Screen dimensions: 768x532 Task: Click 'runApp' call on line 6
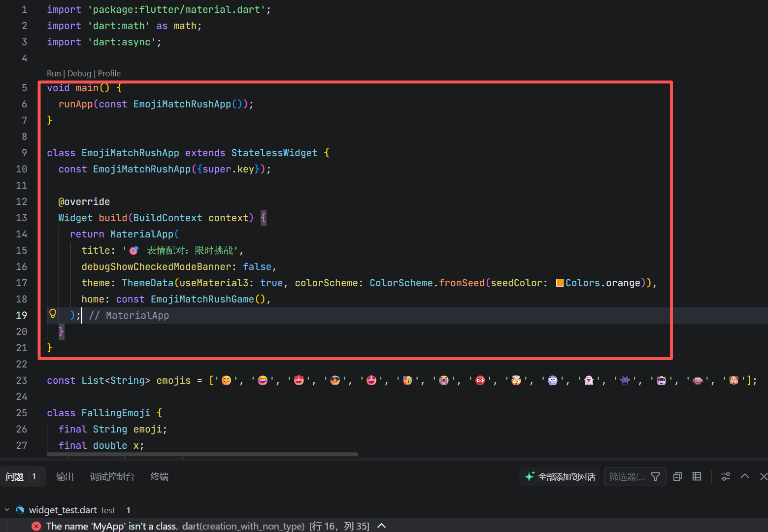[76, 104]
